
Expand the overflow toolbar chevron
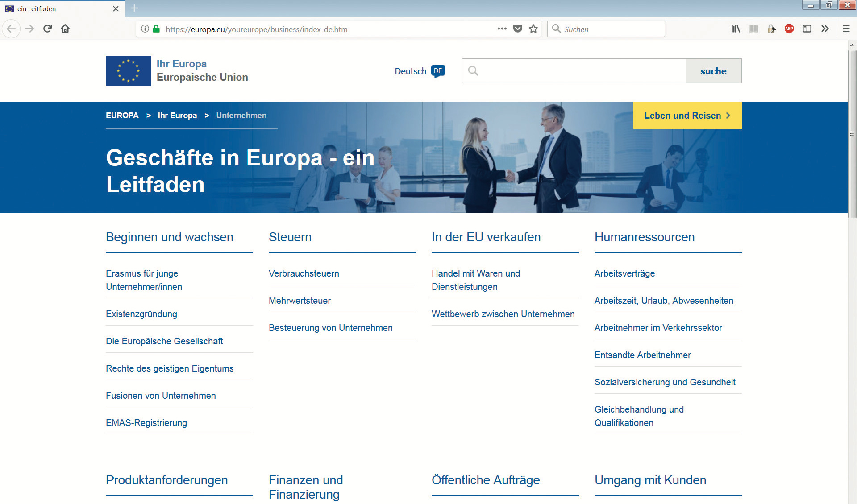pos(825,29)
